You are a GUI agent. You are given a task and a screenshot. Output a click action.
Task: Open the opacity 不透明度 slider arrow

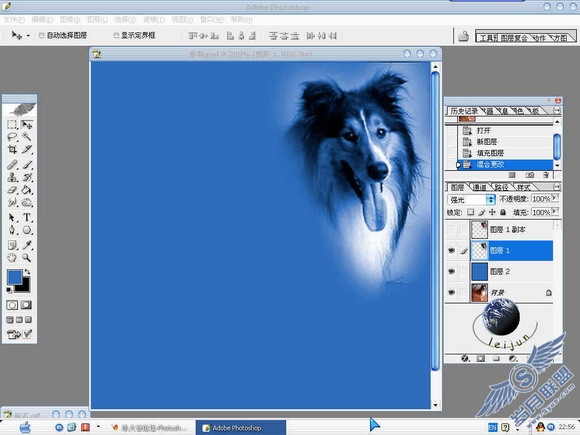[554, 198]
